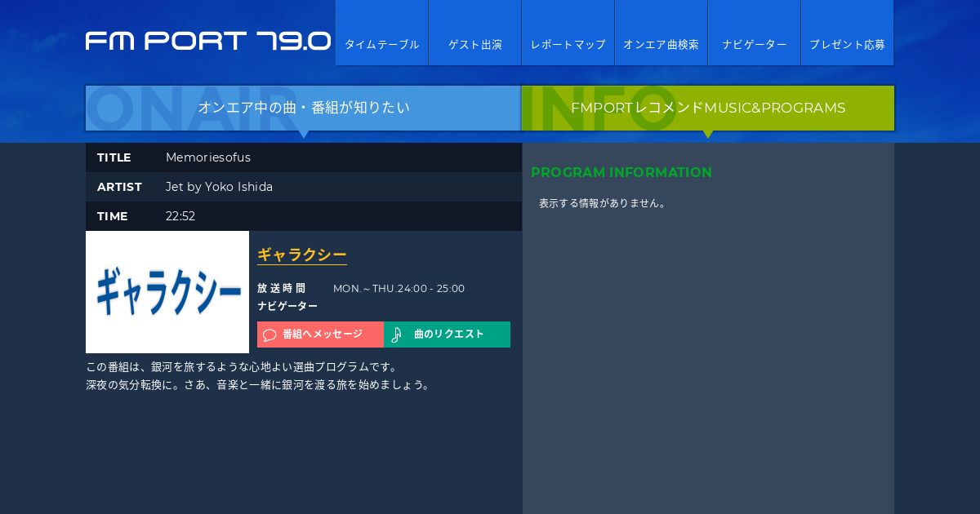Open the タイムテーブル menu
980x514 pixels.
(381, 33)
